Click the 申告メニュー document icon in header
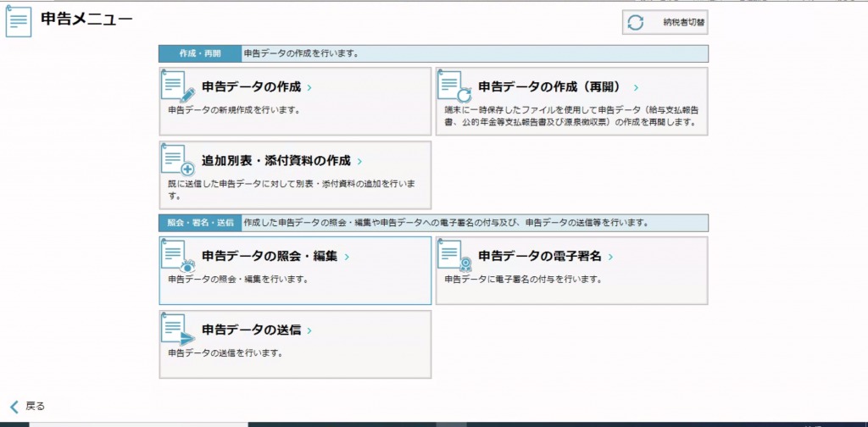 (x=19, y=21)
